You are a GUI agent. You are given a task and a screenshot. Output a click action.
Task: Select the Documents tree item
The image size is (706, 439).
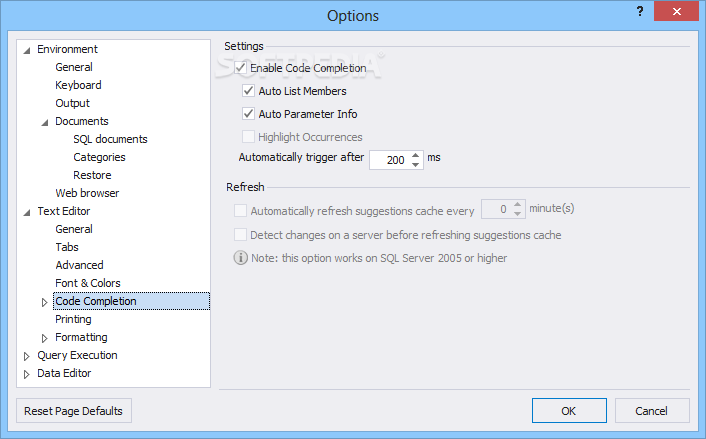point(81,121)
